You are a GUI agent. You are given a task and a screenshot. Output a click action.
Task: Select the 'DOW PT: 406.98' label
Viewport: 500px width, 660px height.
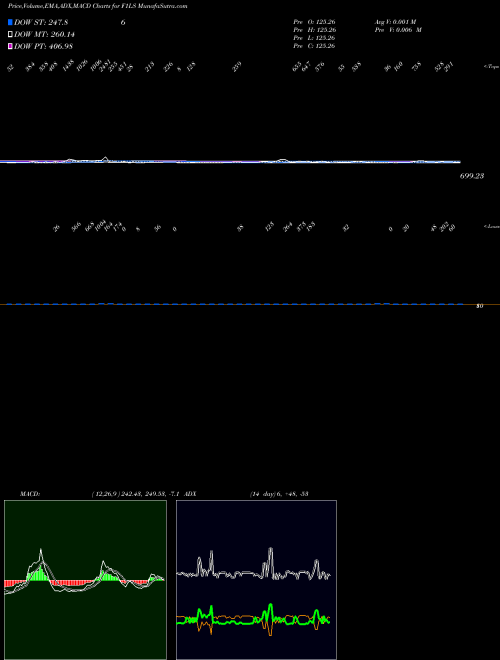[x=45, y=46]
